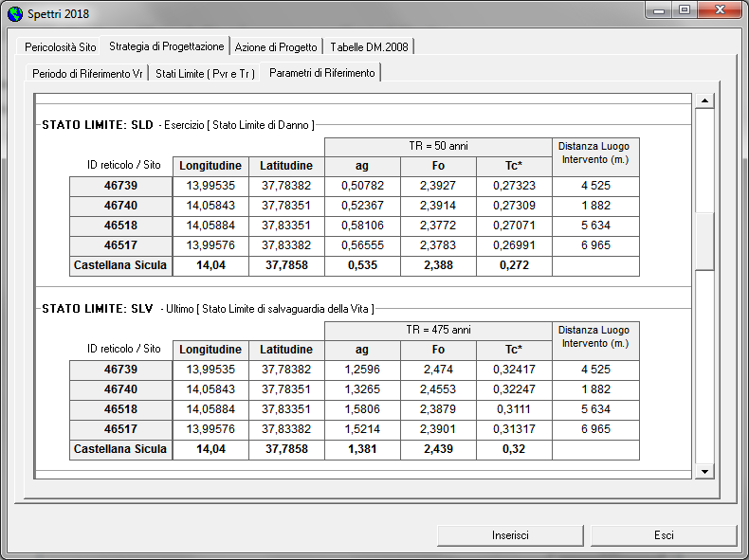The width and height of the screenshot is (749, 560).
Task: Click the Spettri 2018 globe icon
Action: coord(15,14)
